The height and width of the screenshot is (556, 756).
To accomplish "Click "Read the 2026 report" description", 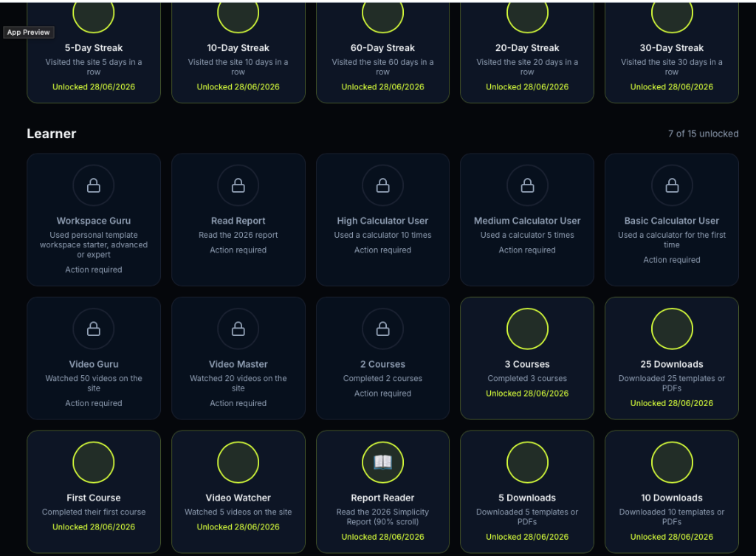I will coord(238,235).
